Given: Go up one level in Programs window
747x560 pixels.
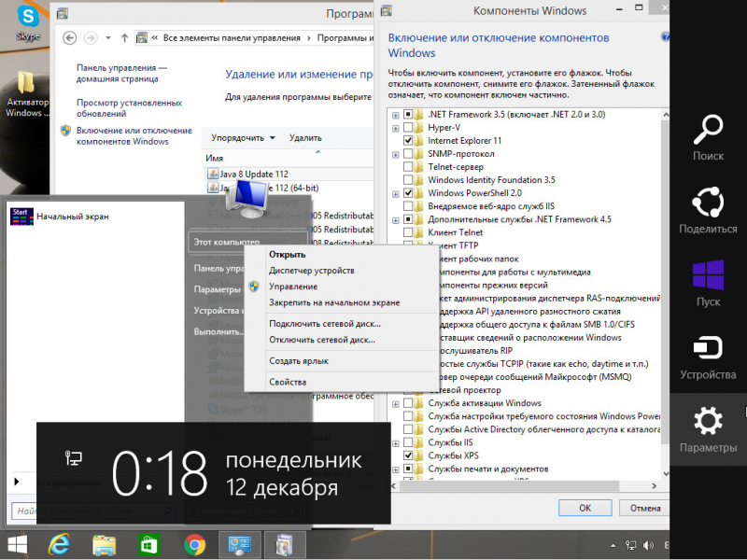Looking at the screenshot, I should [x=124, y=37].
